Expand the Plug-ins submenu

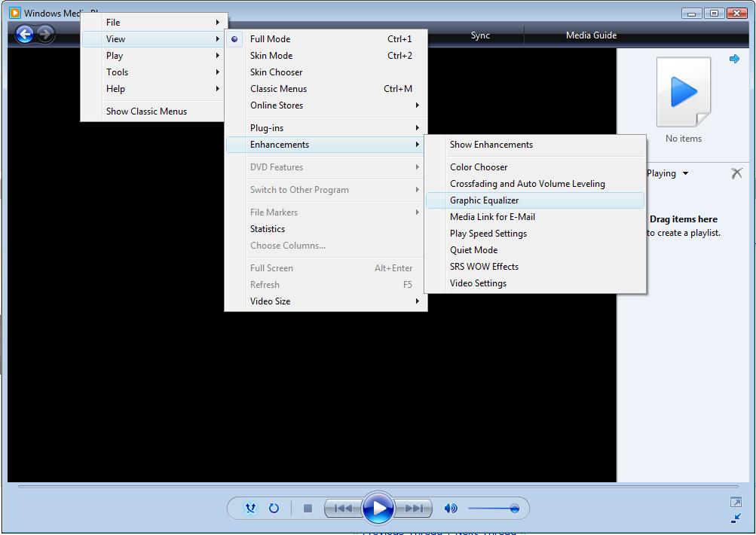coord(326,128)
